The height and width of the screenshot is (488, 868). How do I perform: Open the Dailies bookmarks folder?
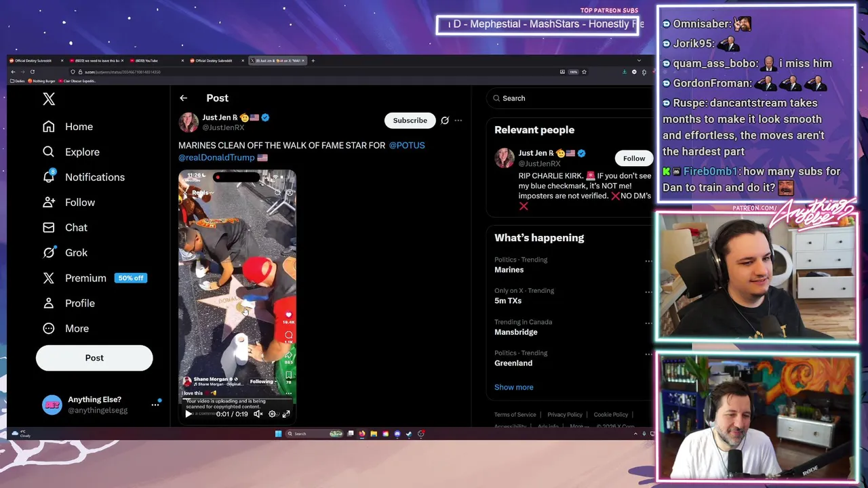pyautogui.click(x=17, y=81)
